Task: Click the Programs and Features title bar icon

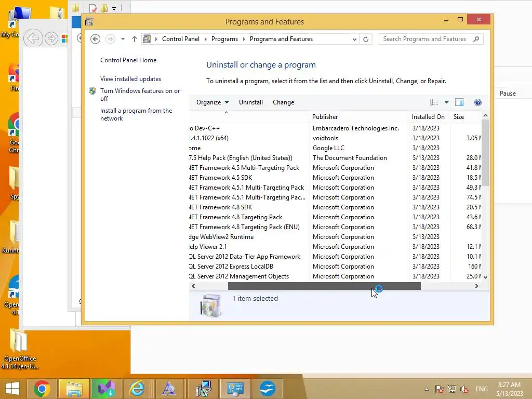Action: [89, 22]
